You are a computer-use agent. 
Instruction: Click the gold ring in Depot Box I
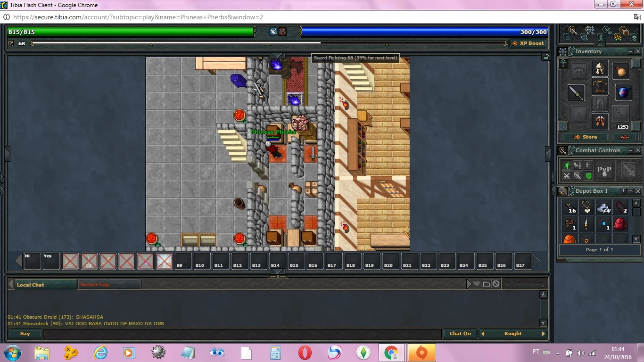(586, 239)
